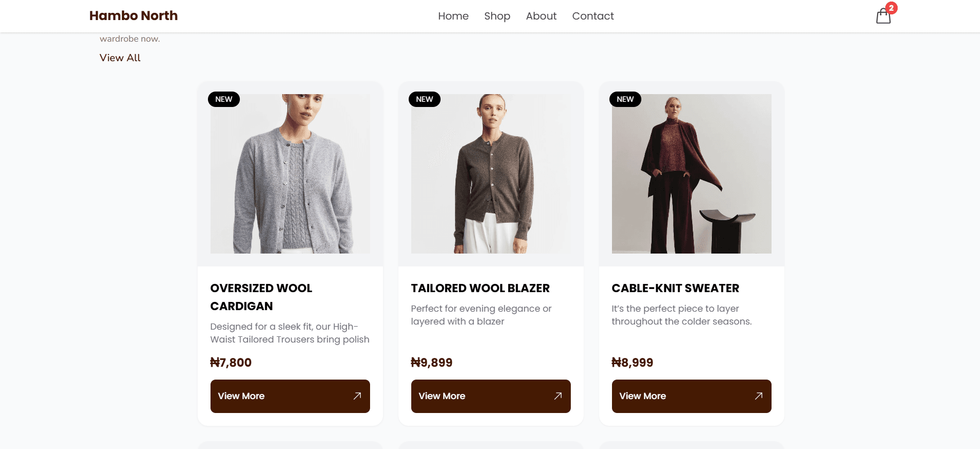This screenshot has width=980, height=449.
Task: Navigate to the About page
Action: click(541, 16)
